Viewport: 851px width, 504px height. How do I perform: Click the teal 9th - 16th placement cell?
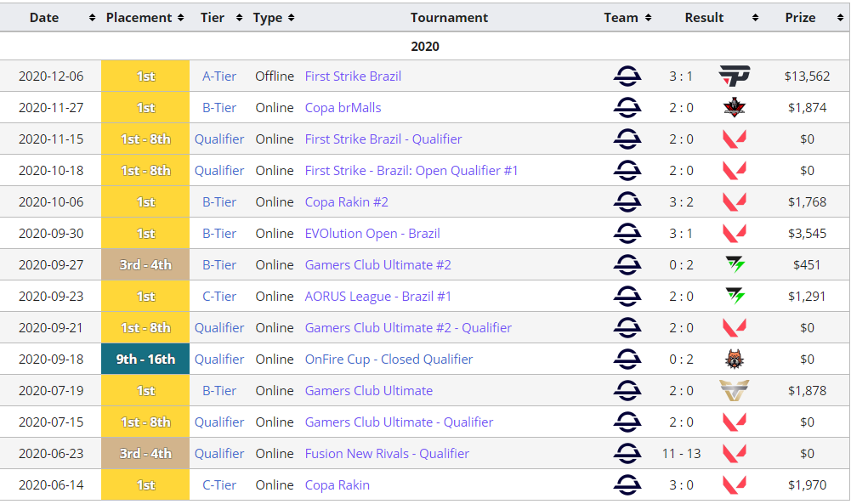(x=145, y=359)
